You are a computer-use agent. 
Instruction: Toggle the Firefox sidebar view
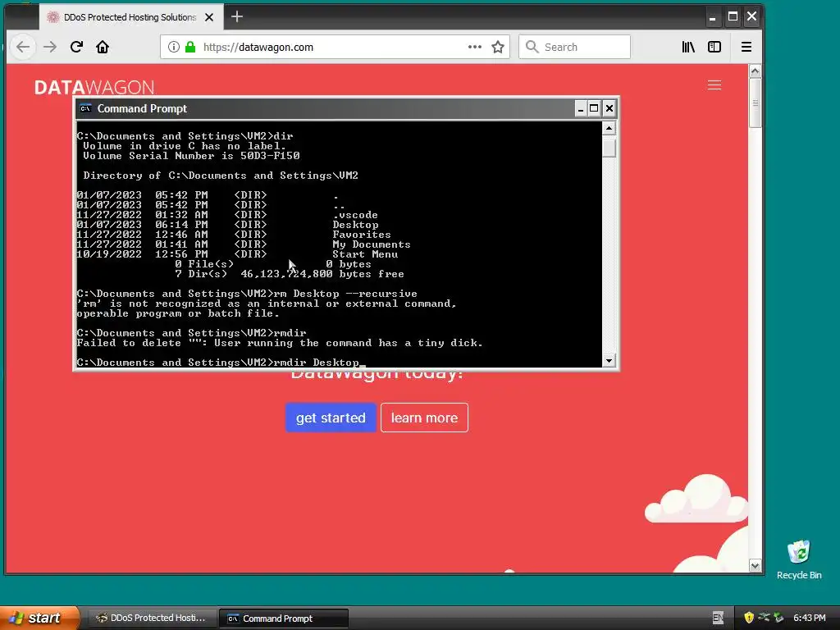714,47
